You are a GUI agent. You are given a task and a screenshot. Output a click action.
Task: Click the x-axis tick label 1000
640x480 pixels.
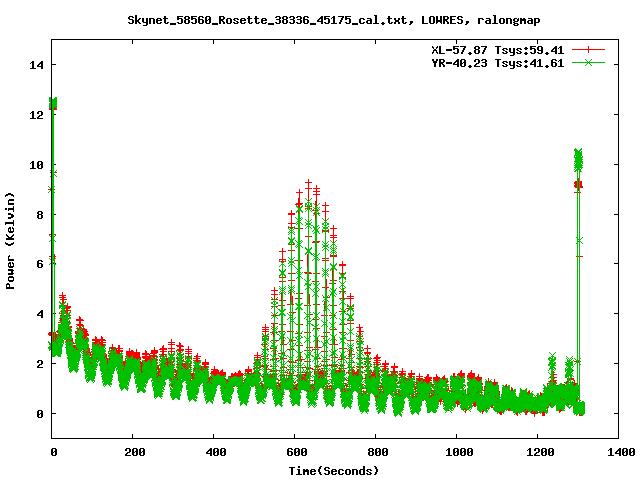point(458,452)
